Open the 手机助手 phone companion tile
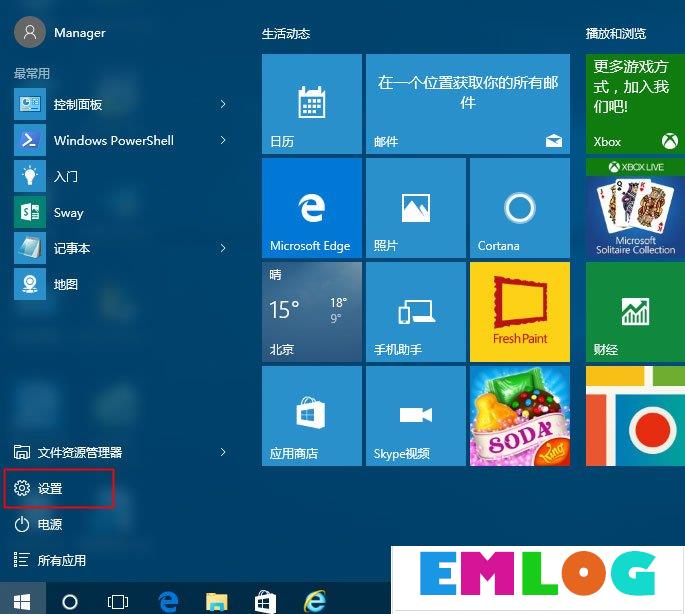The width and height of the screenshot is (685, 614). (x=415, y=312)
